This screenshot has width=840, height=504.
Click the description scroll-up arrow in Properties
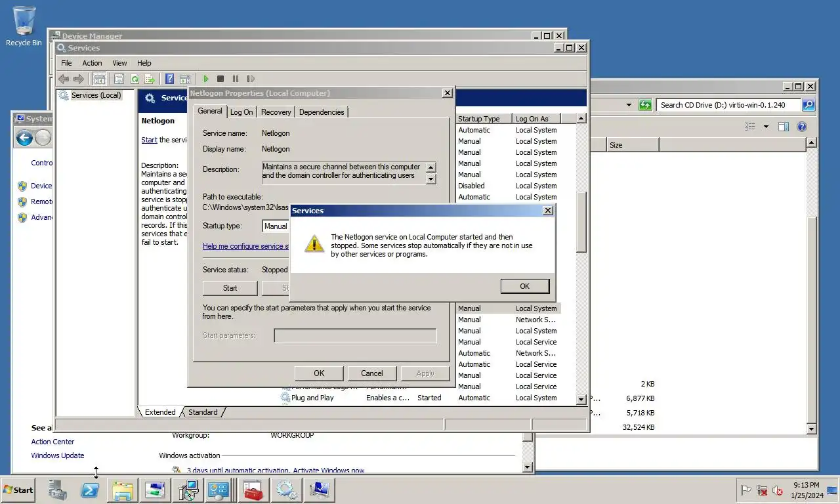tap(430, 167)
